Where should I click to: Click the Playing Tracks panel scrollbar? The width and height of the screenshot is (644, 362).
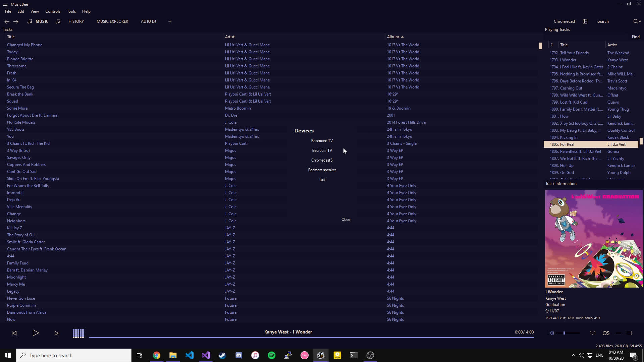coord(641,141)
